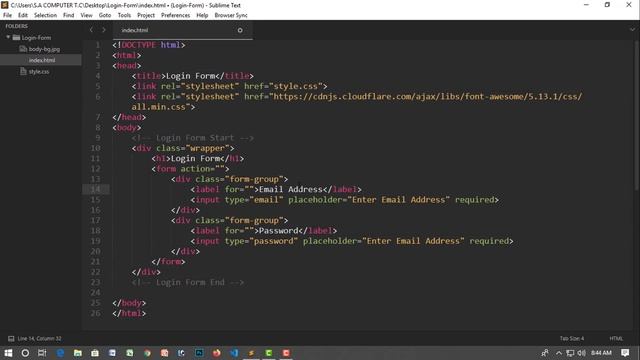
Task: Click the FOLDERS sidebar heading
Action: coord(17,26)
